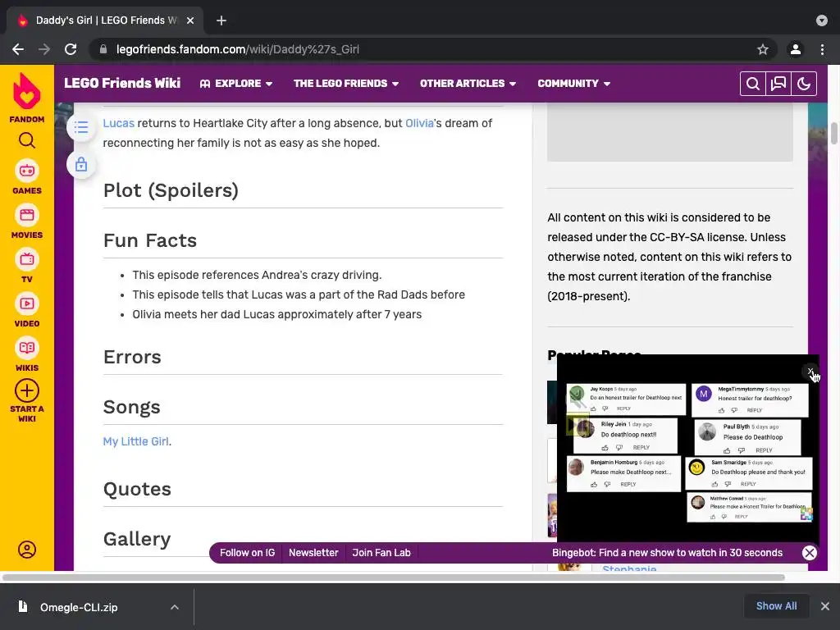The height and width of the screenshot is (630, 840).
Task: Click the horizontal page scrollbar
Action: [x=394, y=577]
